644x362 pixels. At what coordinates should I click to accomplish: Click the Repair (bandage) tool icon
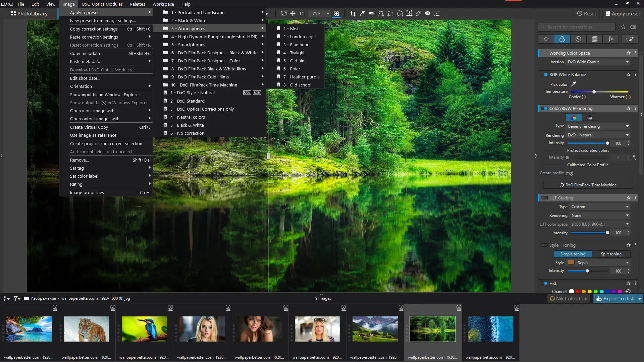(419, 13)
